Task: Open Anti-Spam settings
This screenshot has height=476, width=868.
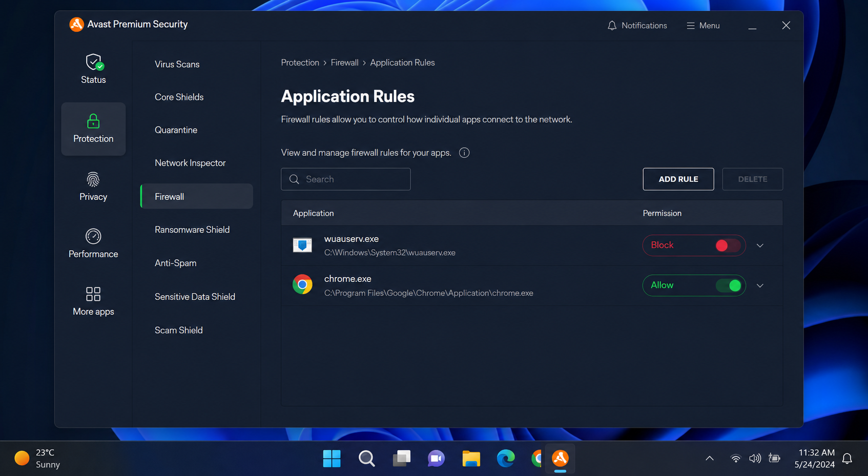Action: 176,263
